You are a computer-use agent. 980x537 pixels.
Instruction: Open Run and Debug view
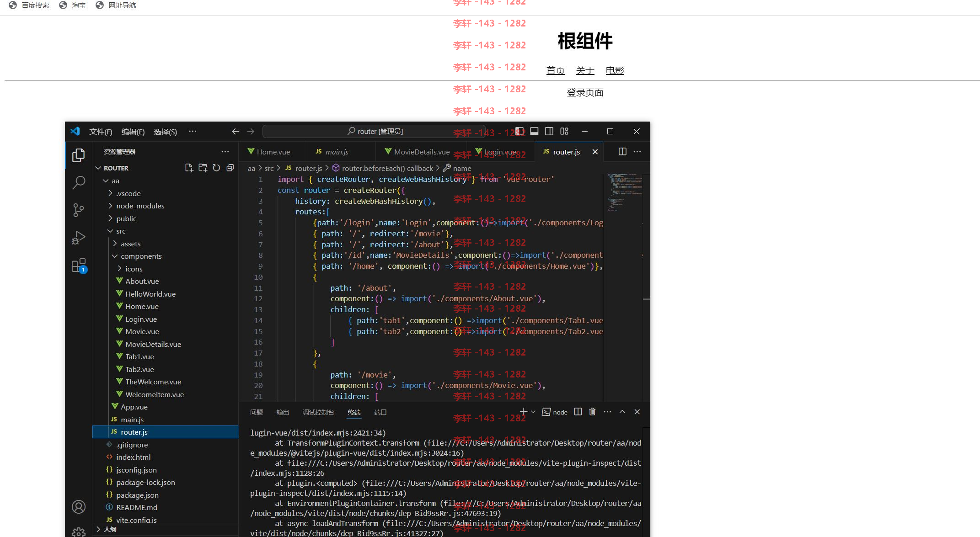tap(79, 238)
